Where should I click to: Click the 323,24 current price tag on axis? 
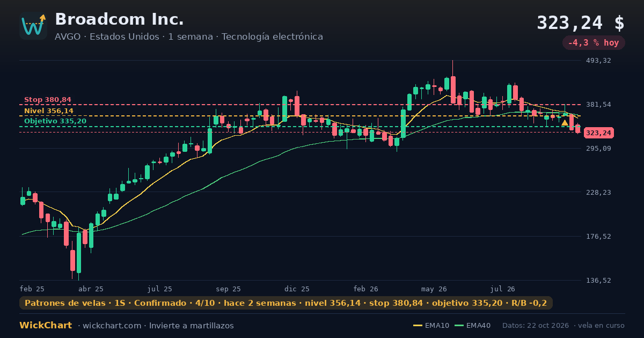[599, 133]
